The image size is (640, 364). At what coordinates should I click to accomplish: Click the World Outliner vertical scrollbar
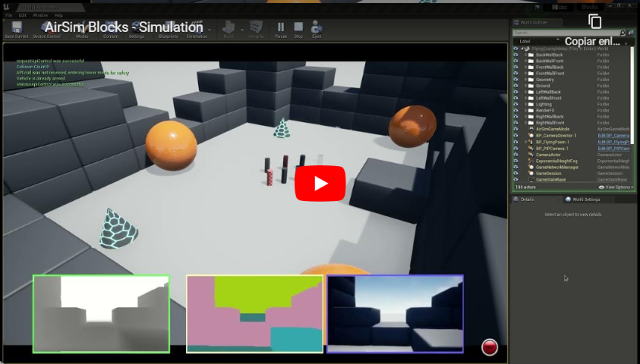tap(632, 96)
